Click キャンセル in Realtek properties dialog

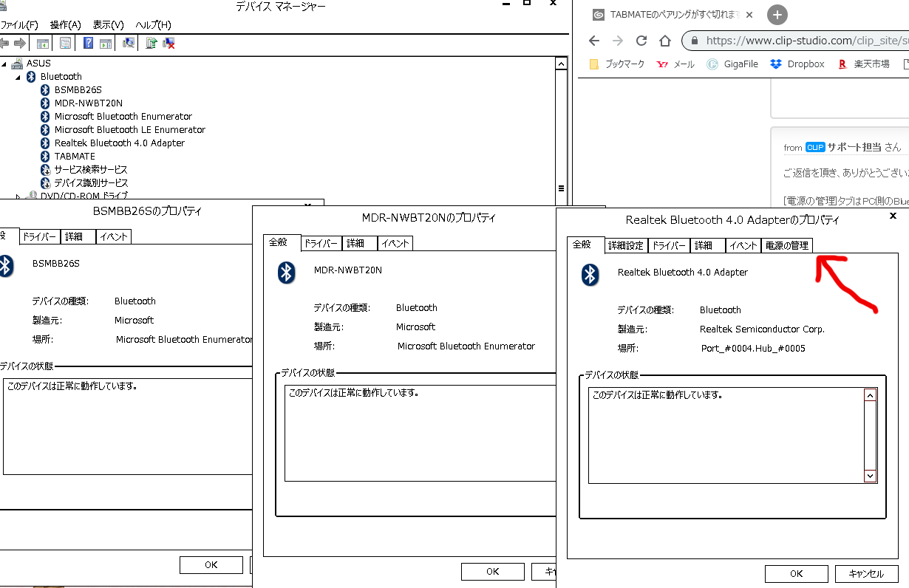[x=866, y=573]
